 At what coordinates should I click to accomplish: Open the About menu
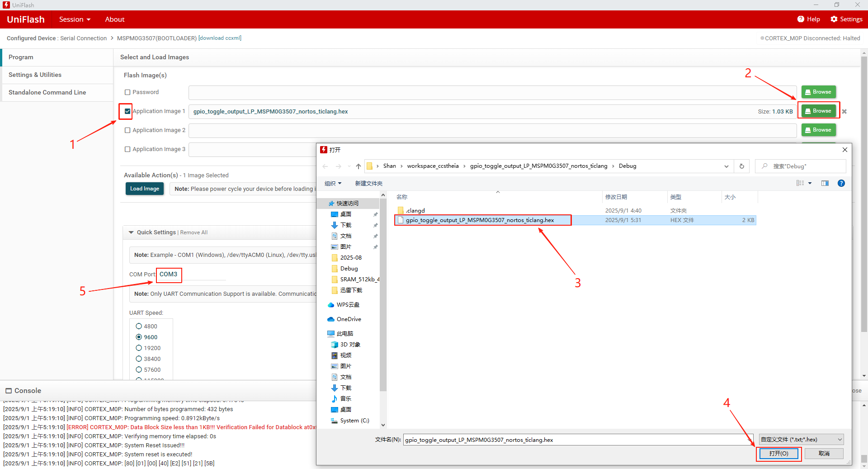(x=115, y=19)
